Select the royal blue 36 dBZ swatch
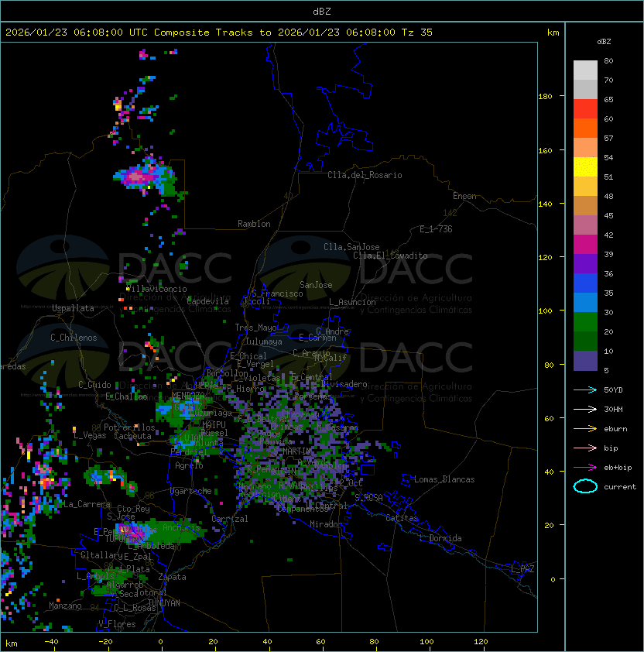This screenshot has height=652, width=644. (585, 283)
